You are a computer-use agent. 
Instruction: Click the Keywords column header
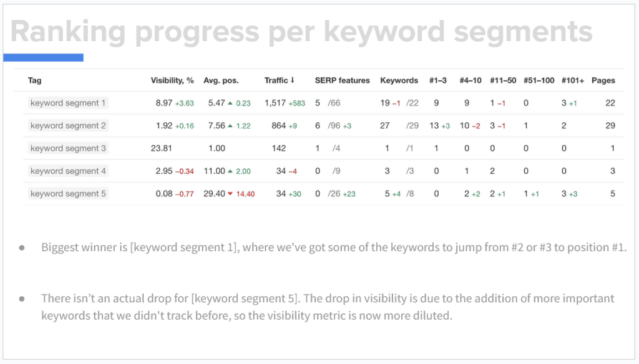pyautogui.click(x=399, y=80)
